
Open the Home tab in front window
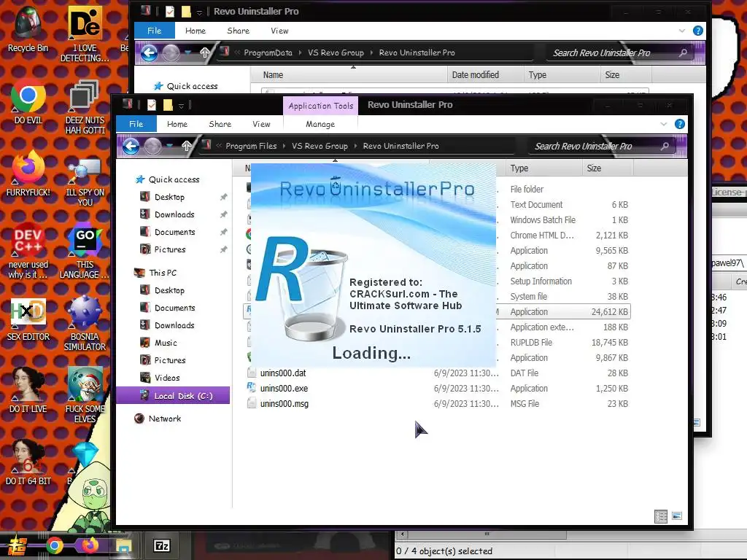pyautogui.click(x=177, y=124)
